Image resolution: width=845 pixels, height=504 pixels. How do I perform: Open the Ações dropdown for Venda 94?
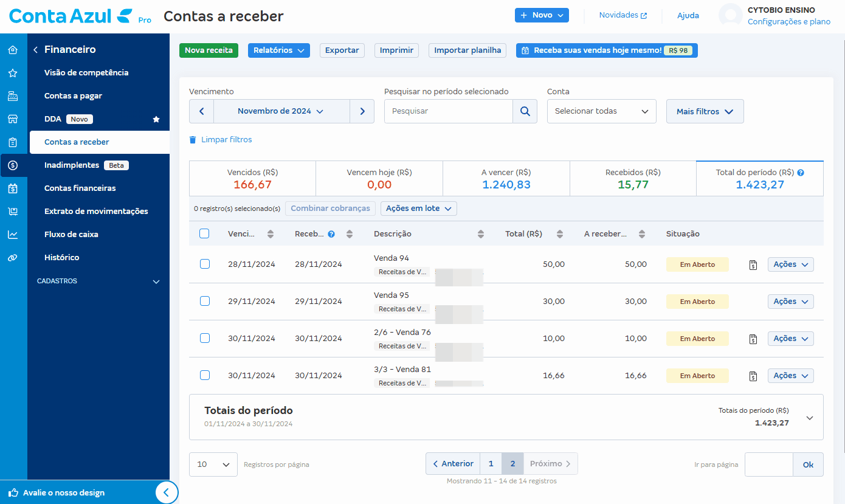point(790,264)
